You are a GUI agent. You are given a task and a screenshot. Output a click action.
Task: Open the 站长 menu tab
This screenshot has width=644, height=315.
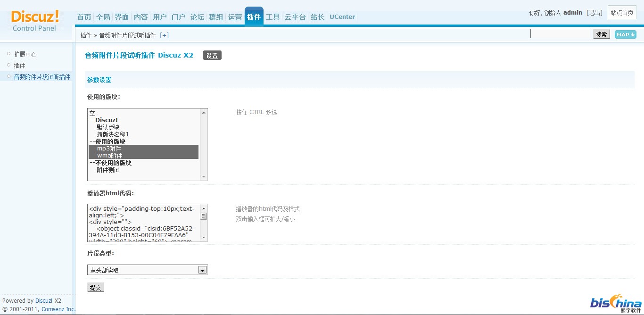click(317, 17)
